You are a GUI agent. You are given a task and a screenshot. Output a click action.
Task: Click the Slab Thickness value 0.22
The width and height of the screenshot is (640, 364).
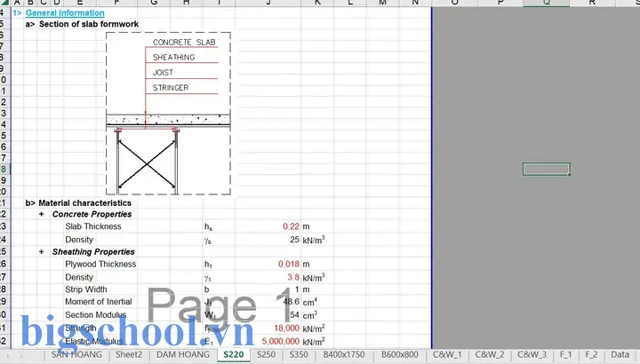291,226
